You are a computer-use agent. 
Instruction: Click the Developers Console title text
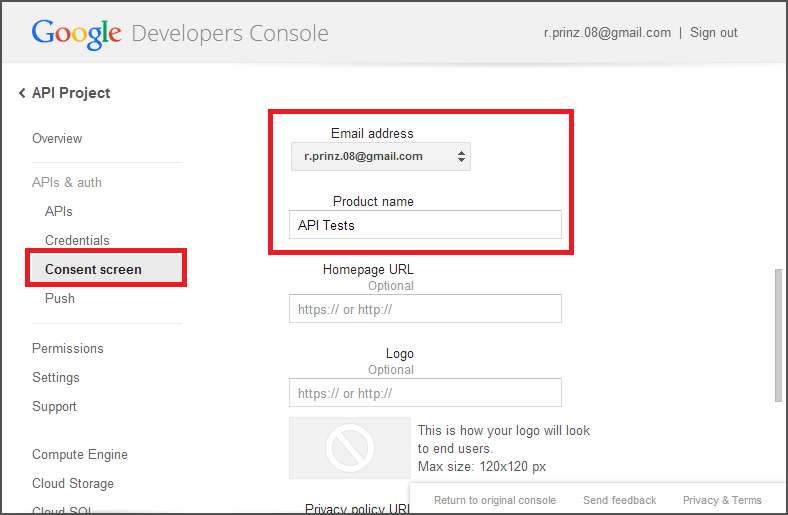[x=230, y=34]
